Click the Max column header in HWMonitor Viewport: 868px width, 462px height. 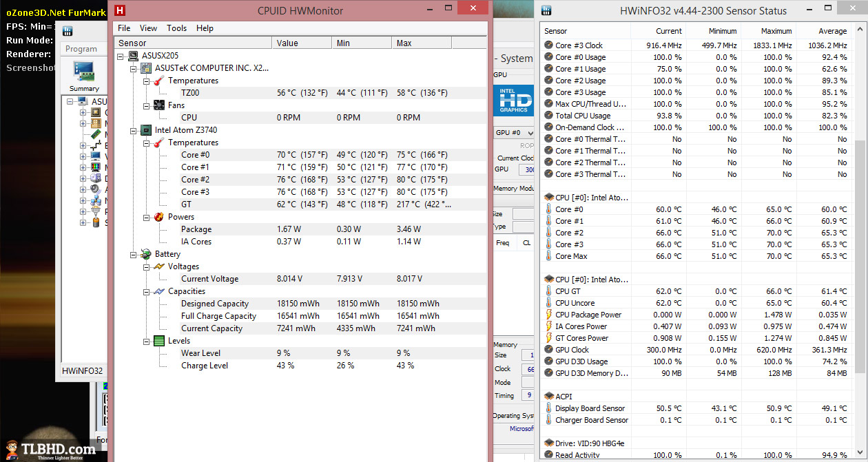click(x=422, y=43)
